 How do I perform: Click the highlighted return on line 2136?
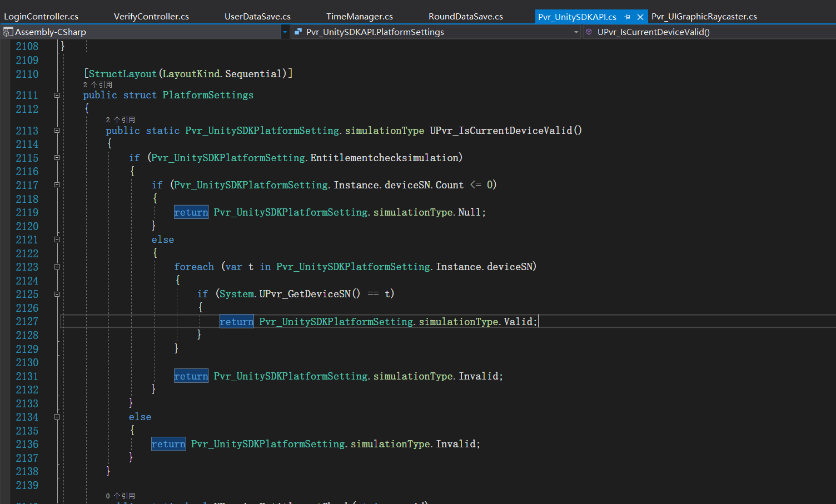168,444
